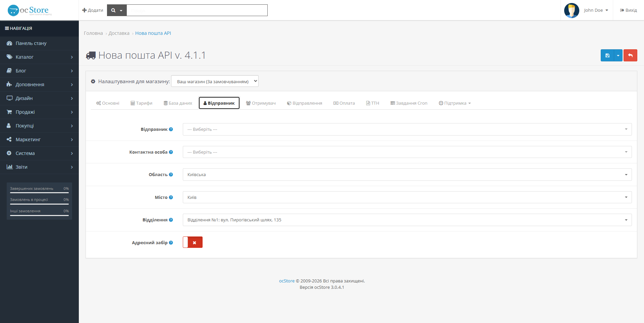
Task: Toggle the Адресний забір switch
Action: pyautogui.click(x=193, y=242)
